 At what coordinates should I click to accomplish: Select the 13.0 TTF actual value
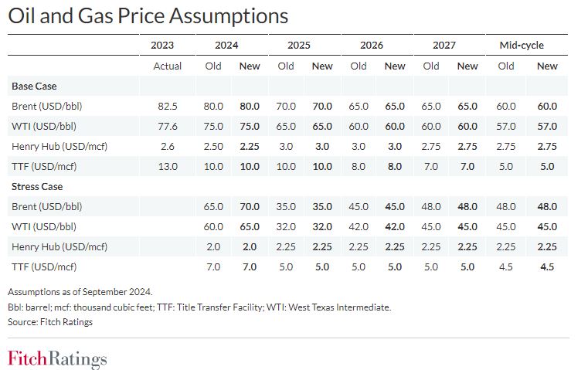(167, 166)
